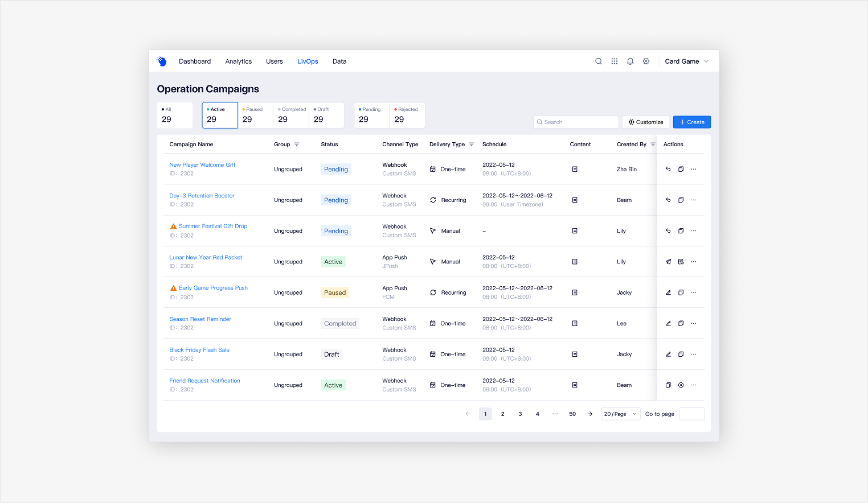View content of Lunar New Year Red Packet
868x503 pixels.
(x=575, y=262)
